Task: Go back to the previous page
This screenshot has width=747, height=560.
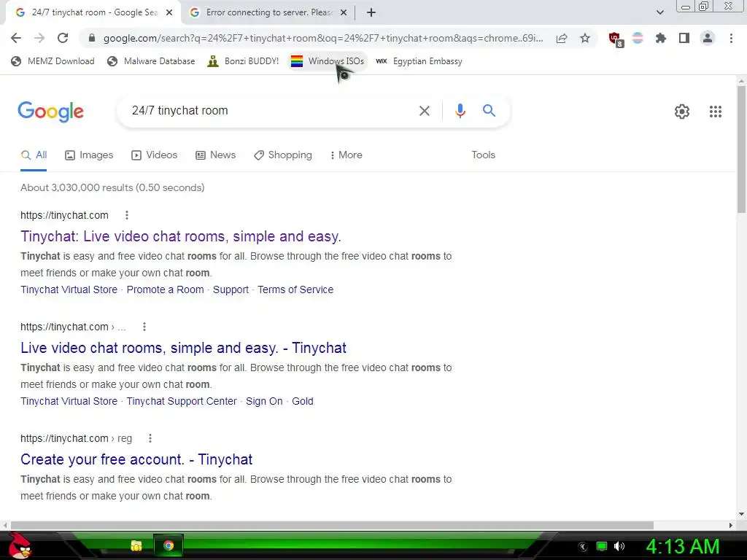Action: click(16, 38)
